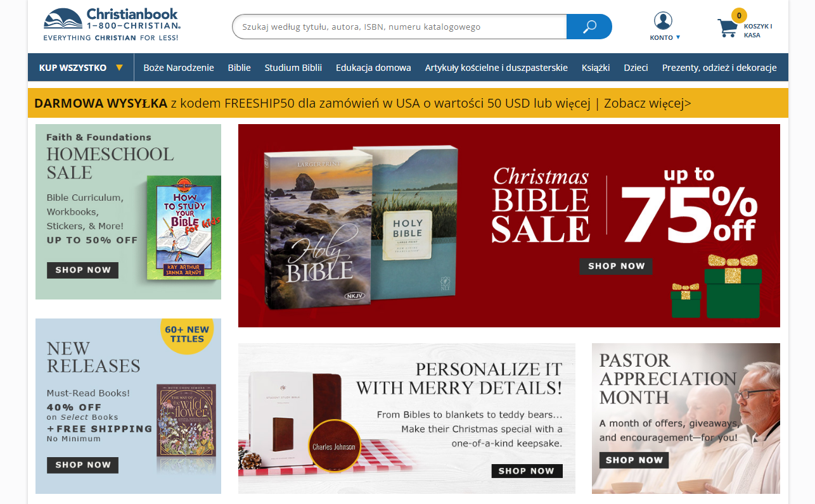Viewport: 815px width, 504px height.
Task: Click Shop Now on Pastor Appreciation Month
Action: 634,460
